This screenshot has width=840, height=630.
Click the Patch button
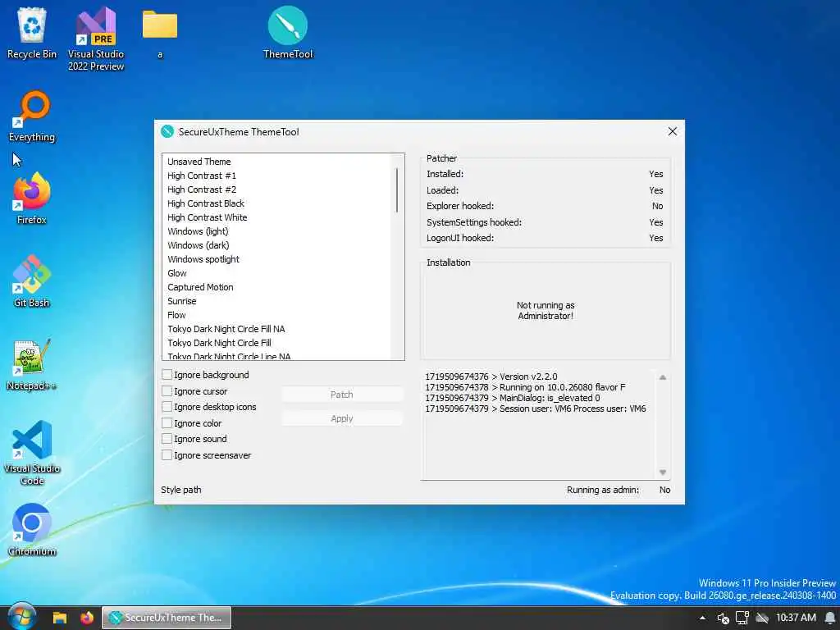click(x=342, y=395)
